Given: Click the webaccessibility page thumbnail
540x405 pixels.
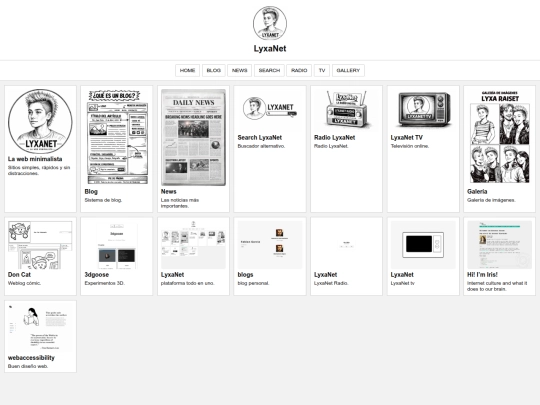Looking at the screenshot, I should tap(40, 328).
